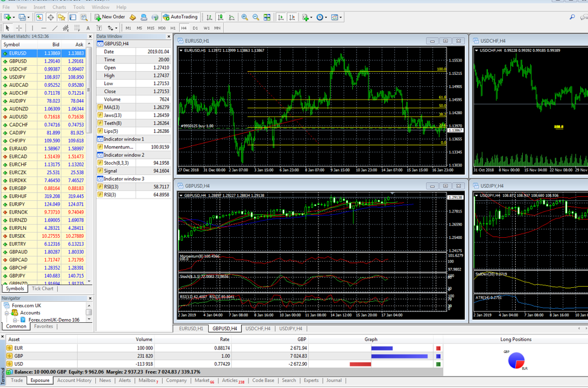Switch chart to Bar Chart mode

(209, 17)
